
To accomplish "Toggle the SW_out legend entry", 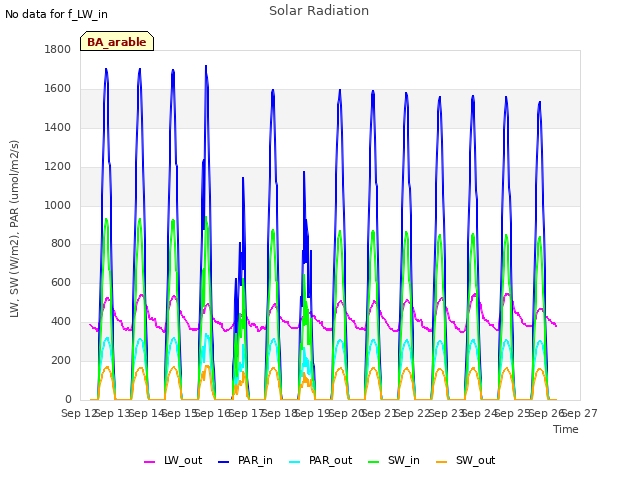I will (x=466, y=460).
